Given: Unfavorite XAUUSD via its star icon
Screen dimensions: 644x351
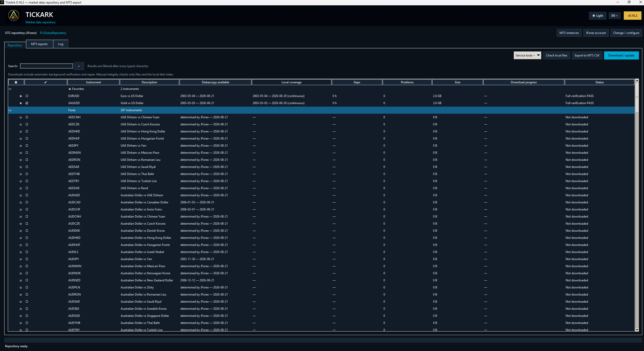Looking at the screenshot, I should pyautogui.click(x=21, y=103).
